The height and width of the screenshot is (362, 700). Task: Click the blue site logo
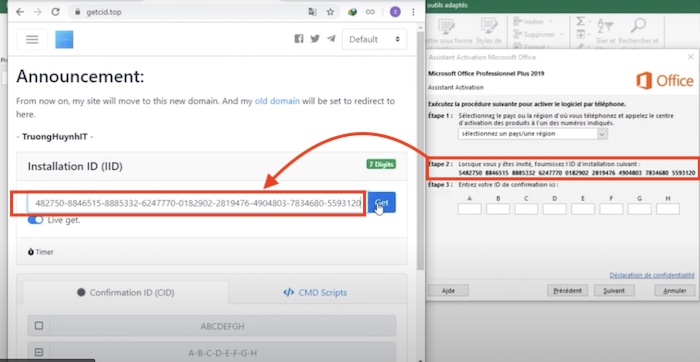pyautogui.click(x=64, y=39)
